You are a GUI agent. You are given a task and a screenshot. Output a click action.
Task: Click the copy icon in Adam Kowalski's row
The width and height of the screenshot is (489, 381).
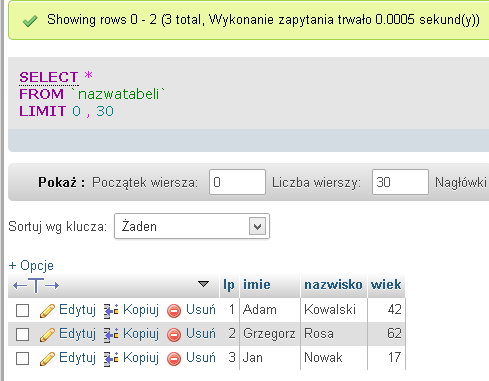111,311
